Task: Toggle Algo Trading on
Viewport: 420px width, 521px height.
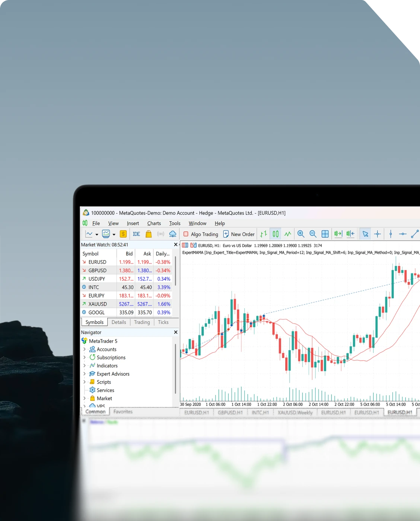Action: point(201,234)
